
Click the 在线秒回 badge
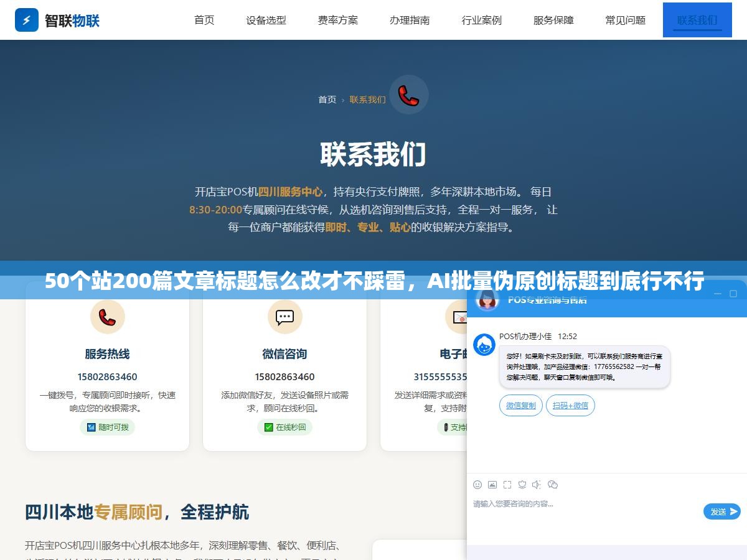point(284,427)
